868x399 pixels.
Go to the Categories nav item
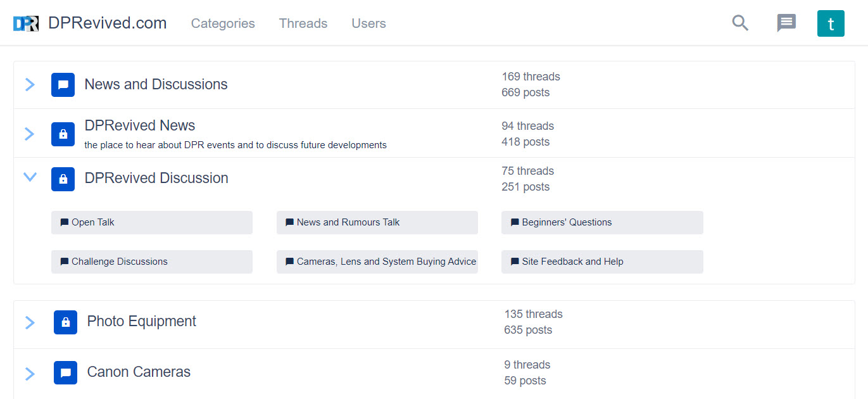pyautogui.click(x=223, y=23)
